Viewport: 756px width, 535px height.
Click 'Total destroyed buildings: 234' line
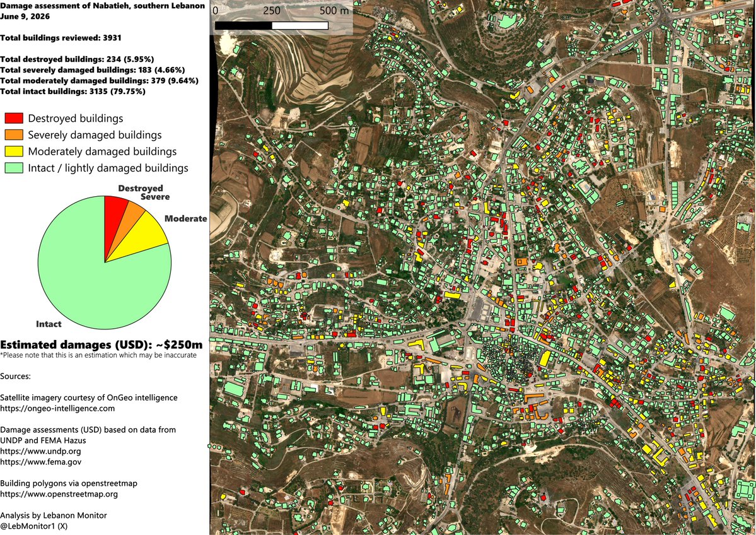tap(77, 59)
